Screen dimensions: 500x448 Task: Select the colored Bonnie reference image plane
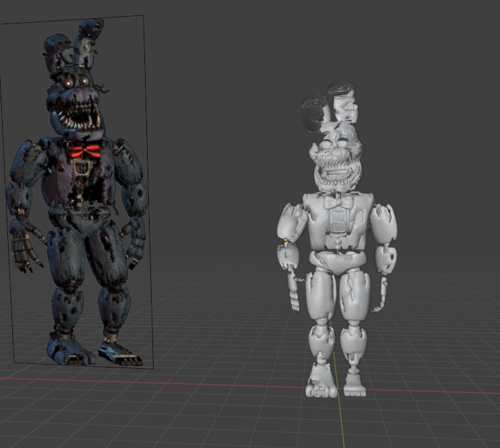tap(77, 191)
